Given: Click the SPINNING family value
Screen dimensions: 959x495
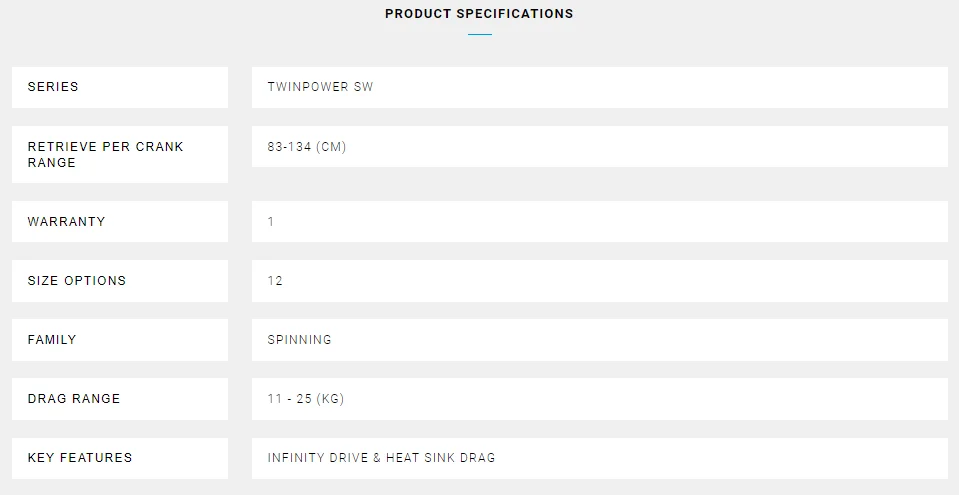Looking at the screenshot, I should coord(299,339).
